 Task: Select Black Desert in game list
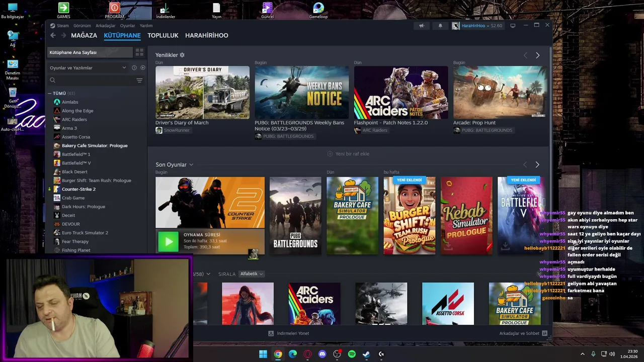[74, 171]
